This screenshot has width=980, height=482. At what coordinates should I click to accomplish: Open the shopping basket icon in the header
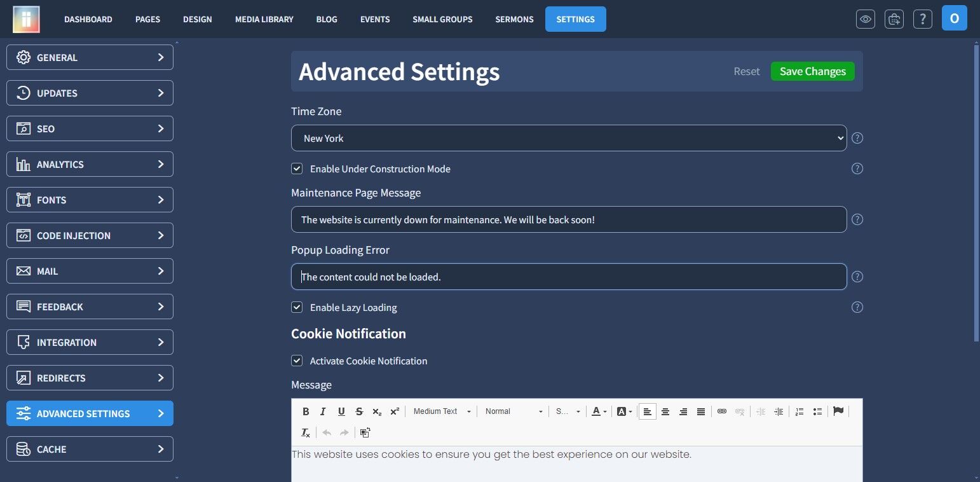894,19
